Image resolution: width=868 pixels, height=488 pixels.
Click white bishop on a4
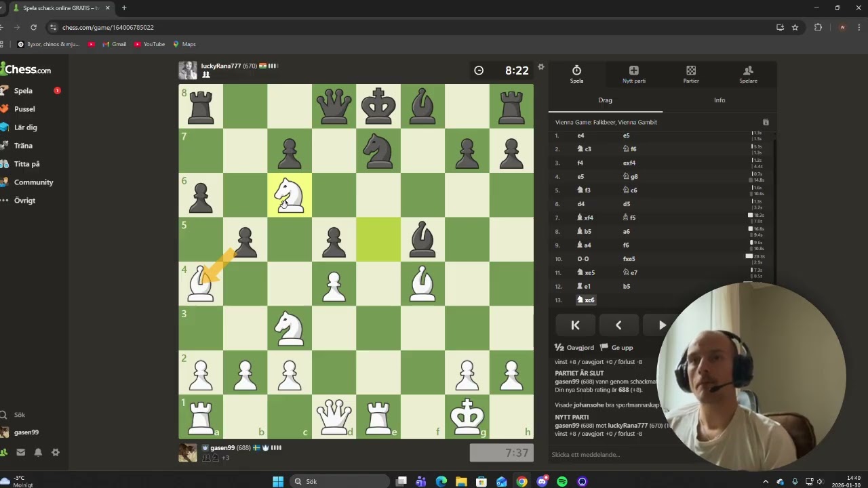click(201, 283)
